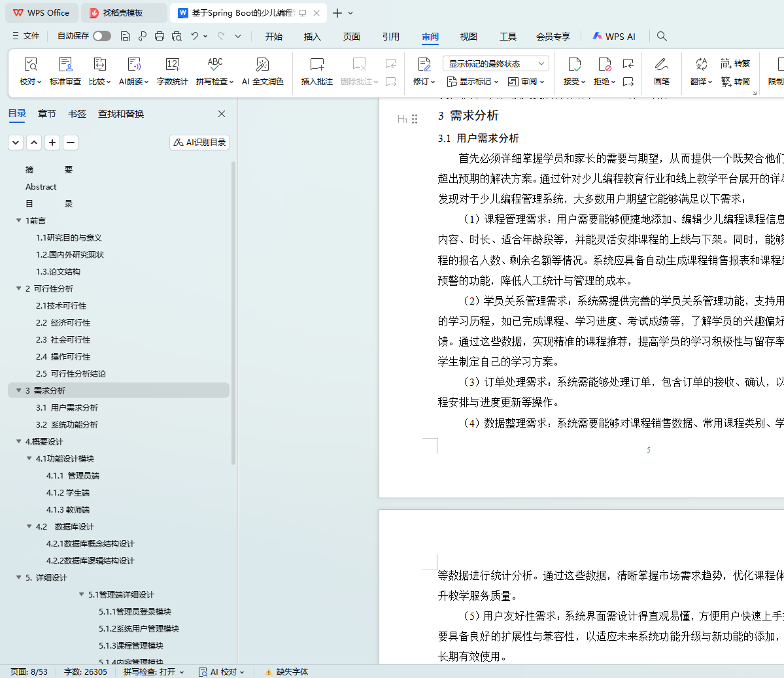This screenshot has width=784, height=678.
Task: Click the AI识别目录 button
Action: click(199, 143)
